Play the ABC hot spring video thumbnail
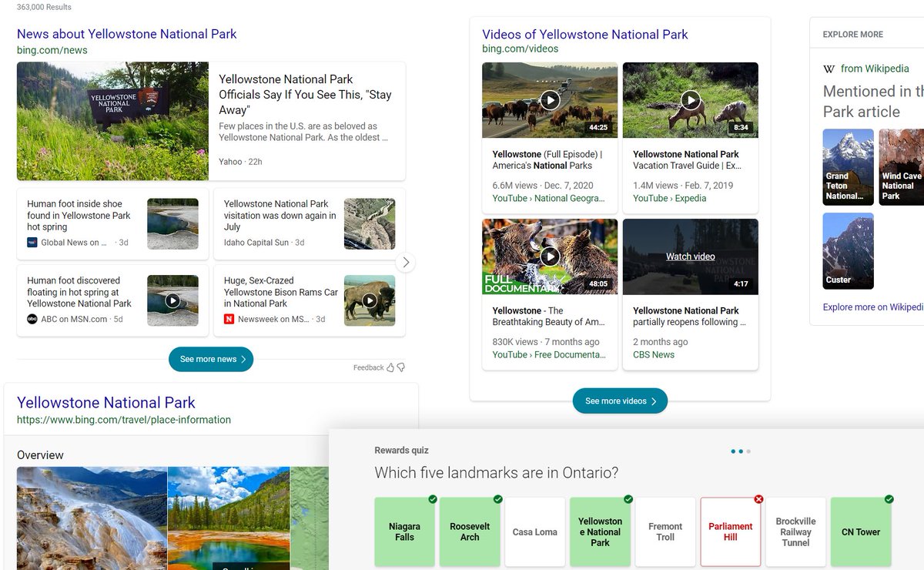 pyautogui.click(x=172, y=300)
